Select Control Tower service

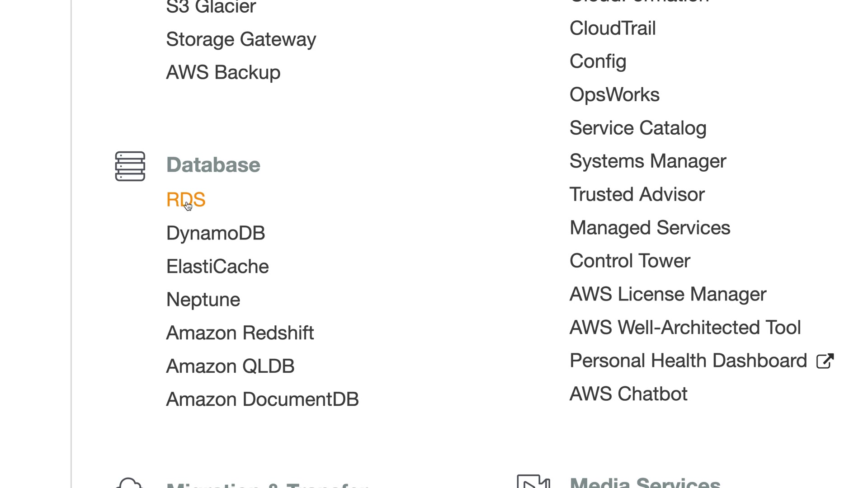pos(629,261)
